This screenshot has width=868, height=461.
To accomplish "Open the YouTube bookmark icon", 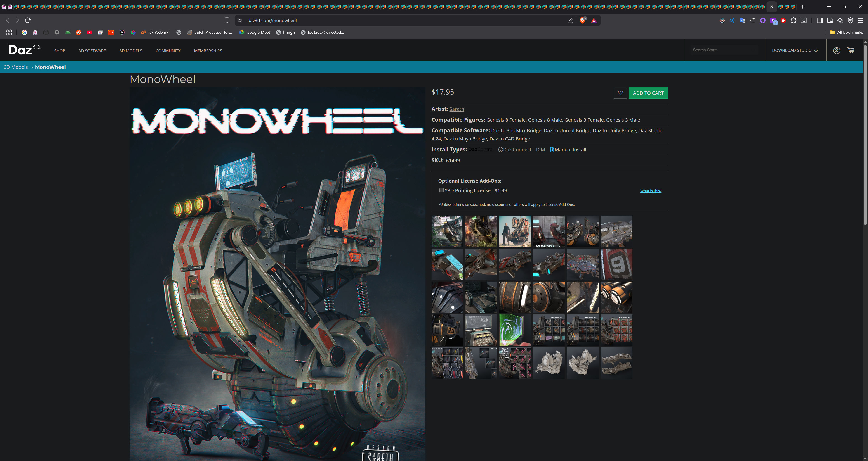I will tap(89, 32).
